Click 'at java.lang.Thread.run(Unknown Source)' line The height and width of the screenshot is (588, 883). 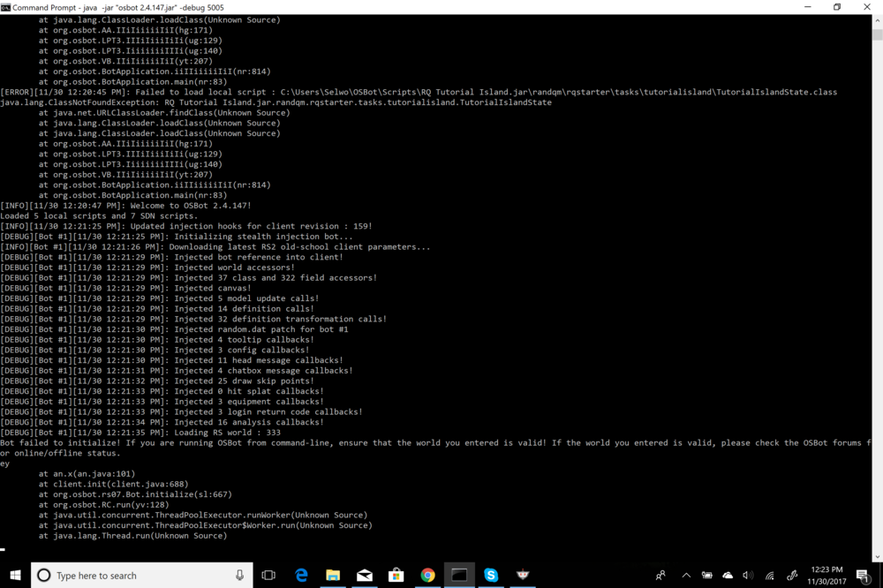click(133, 536)
